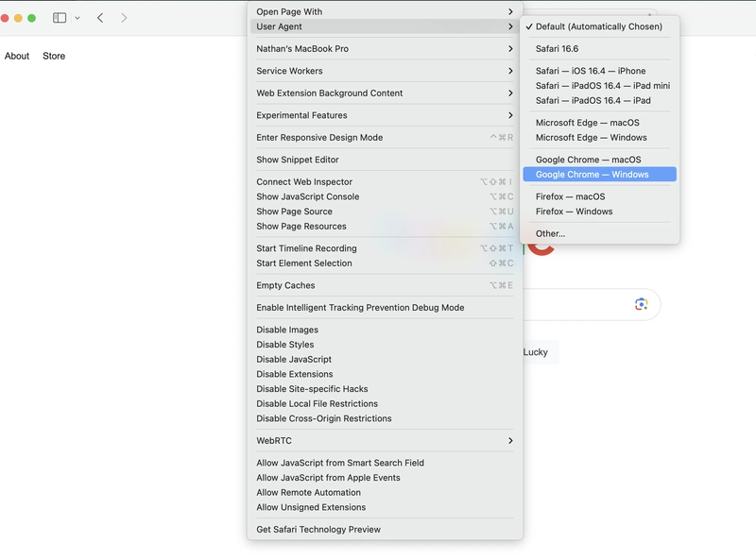Choose Show JavaScript Console
Screen dimensions: 756x560
point(385,196)
